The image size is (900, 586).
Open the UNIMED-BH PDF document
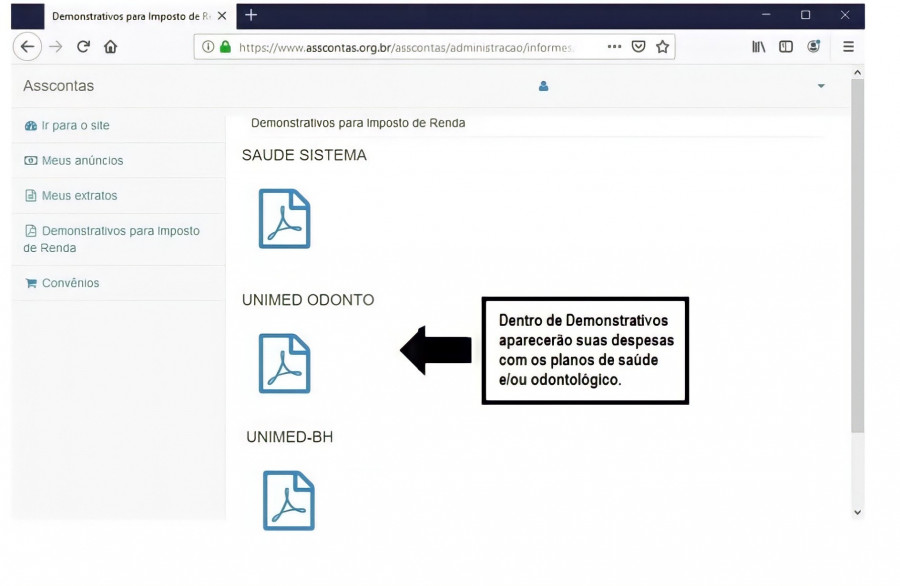click(289, 500)
